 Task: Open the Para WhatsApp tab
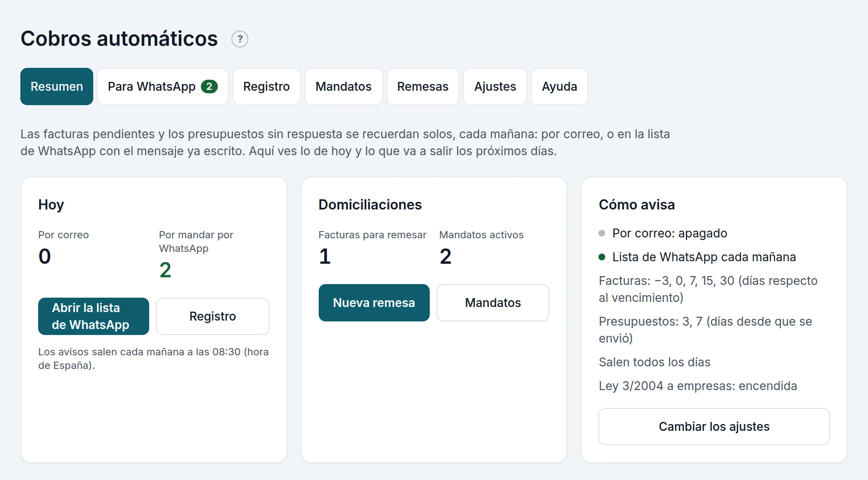(163, 87)
